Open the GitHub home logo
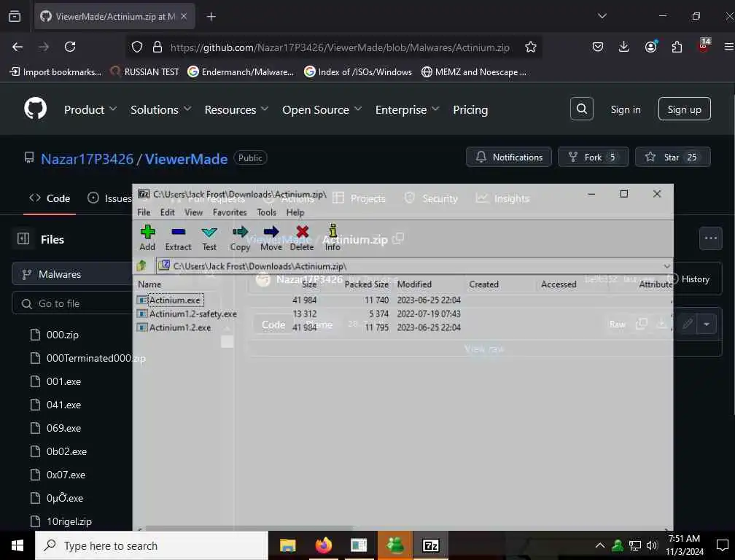735x560 pixels. (x=36, y=109)
